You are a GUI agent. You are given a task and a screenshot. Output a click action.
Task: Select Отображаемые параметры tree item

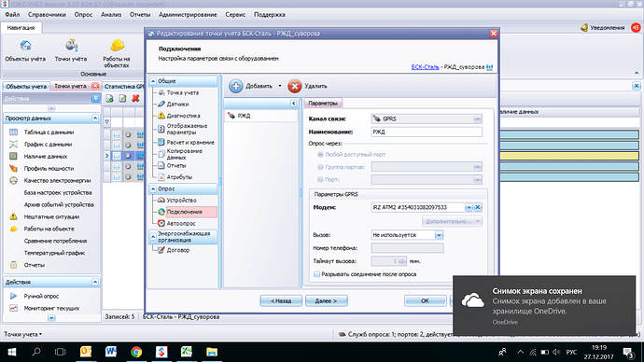(x=187, y=129)
